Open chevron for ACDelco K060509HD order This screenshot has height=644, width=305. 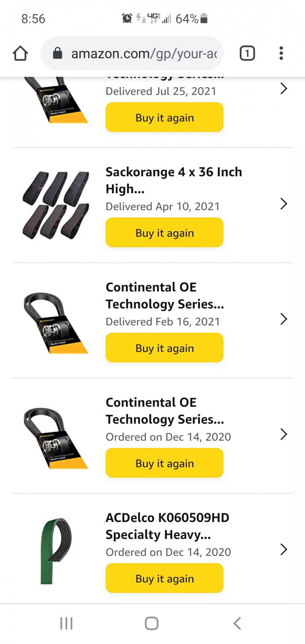(x=284, y=549)
